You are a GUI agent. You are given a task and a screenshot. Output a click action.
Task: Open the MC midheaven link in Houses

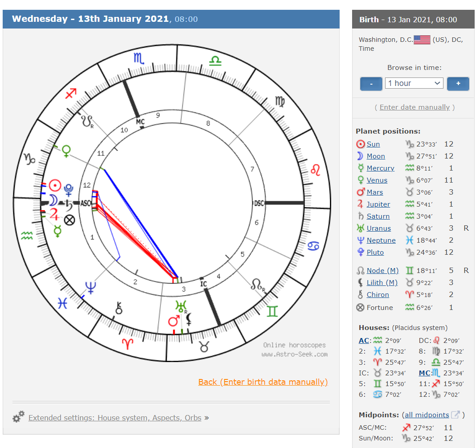[x=424, y=373]
